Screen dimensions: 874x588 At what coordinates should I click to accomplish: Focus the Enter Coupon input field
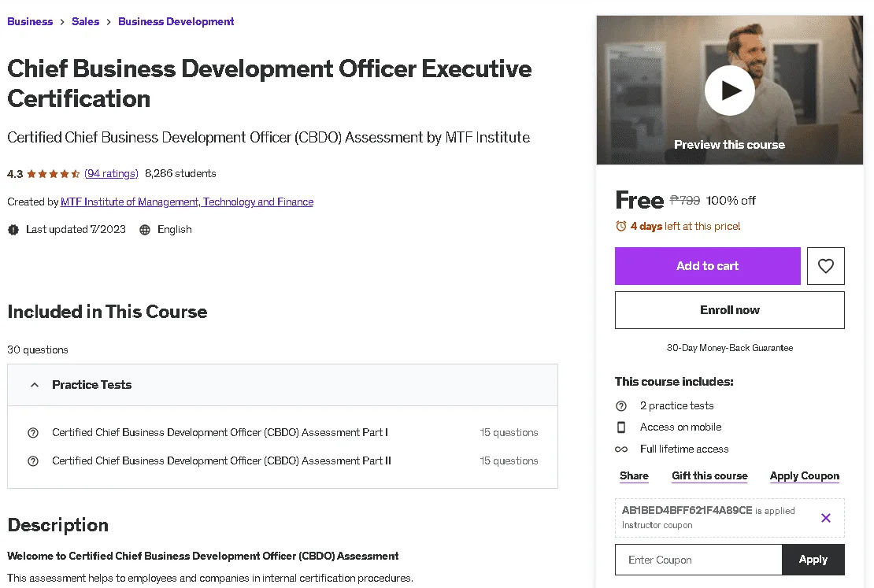[698, 560]
